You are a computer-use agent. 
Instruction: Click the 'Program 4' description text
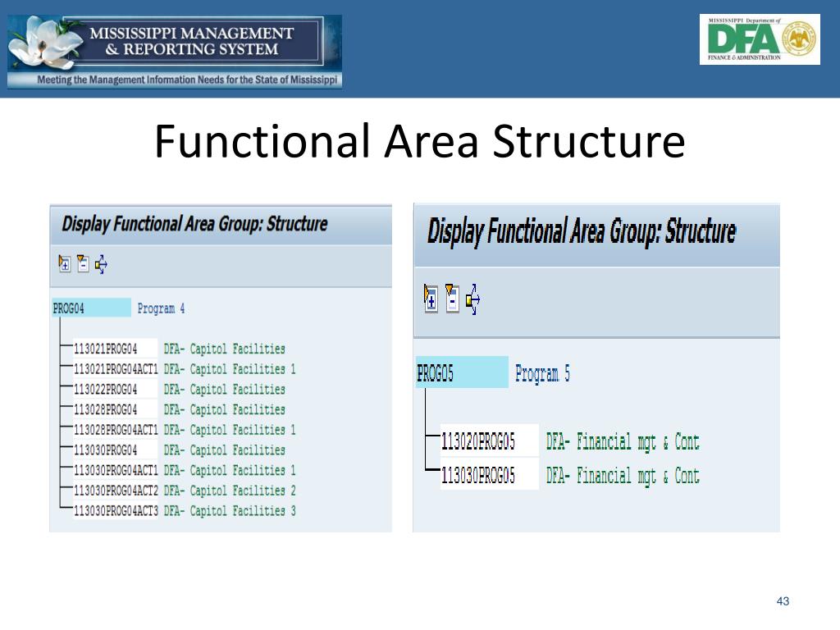pos(162,308)
